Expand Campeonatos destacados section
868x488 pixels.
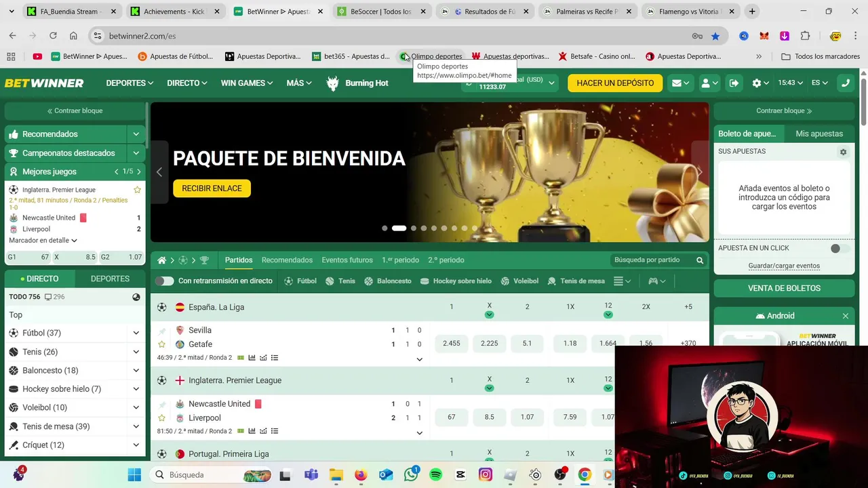pyautogui.click(x=136, y=153)
